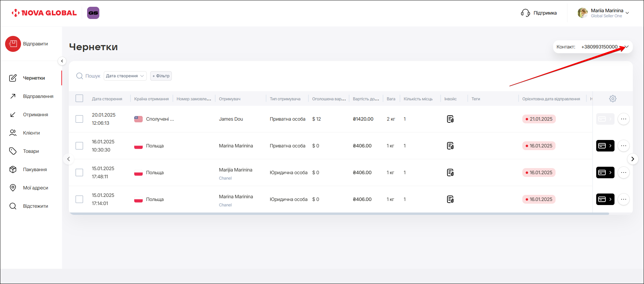The image size is (644, 284).
Task: Expand Mariia Marinina profile menu
Action: tap(627, 13)
